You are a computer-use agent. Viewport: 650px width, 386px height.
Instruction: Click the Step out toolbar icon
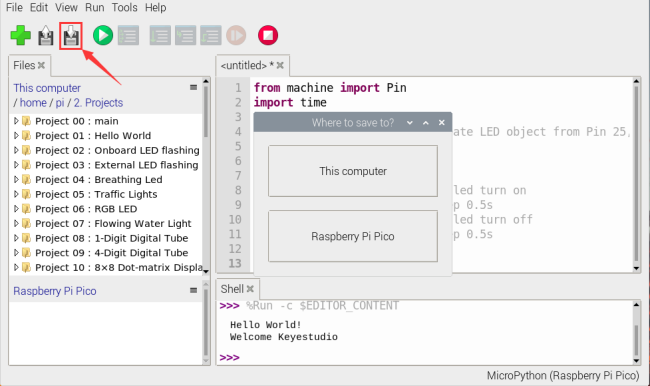(x=211, y=35)
